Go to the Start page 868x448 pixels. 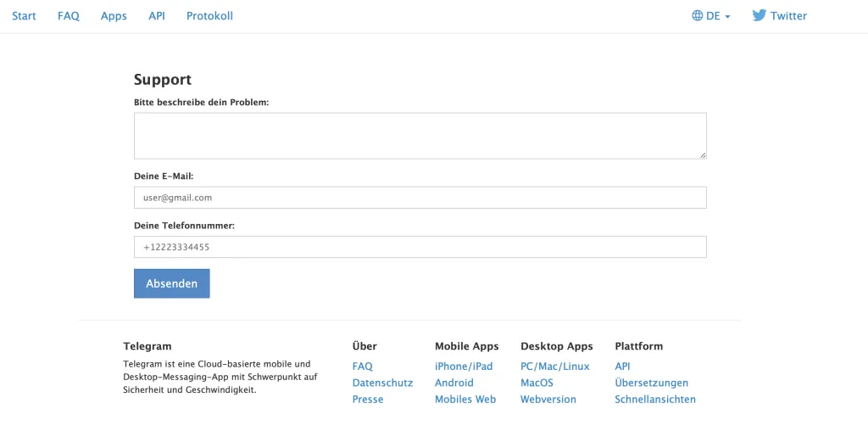tap(24, 15)
